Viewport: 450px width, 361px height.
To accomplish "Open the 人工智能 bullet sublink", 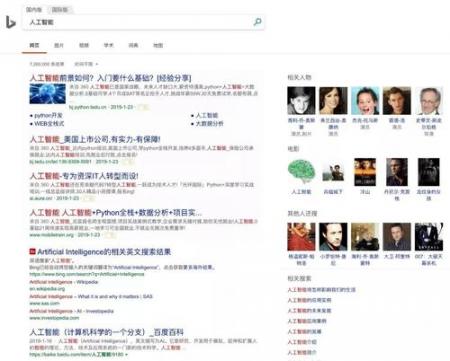I will [207, 115].
